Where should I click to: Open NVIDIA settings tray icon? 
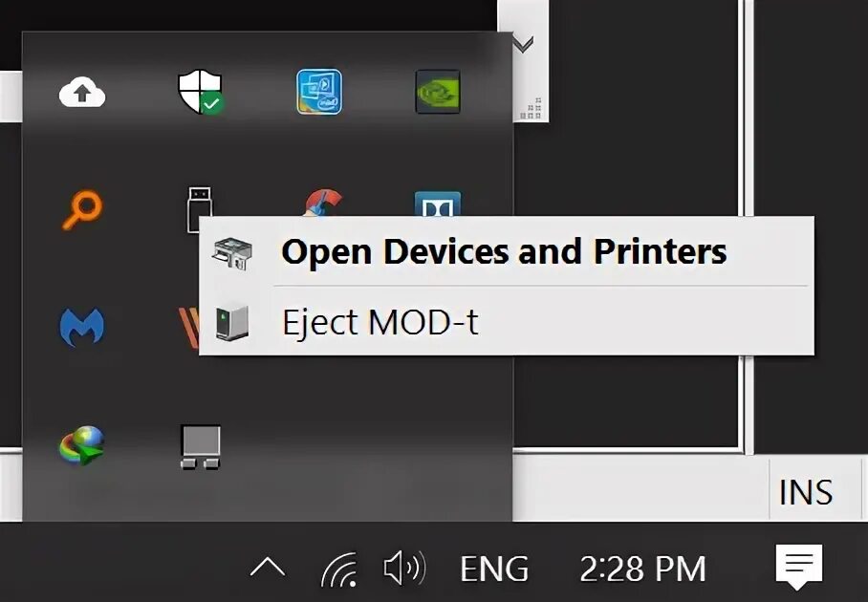tap(438, 92)
